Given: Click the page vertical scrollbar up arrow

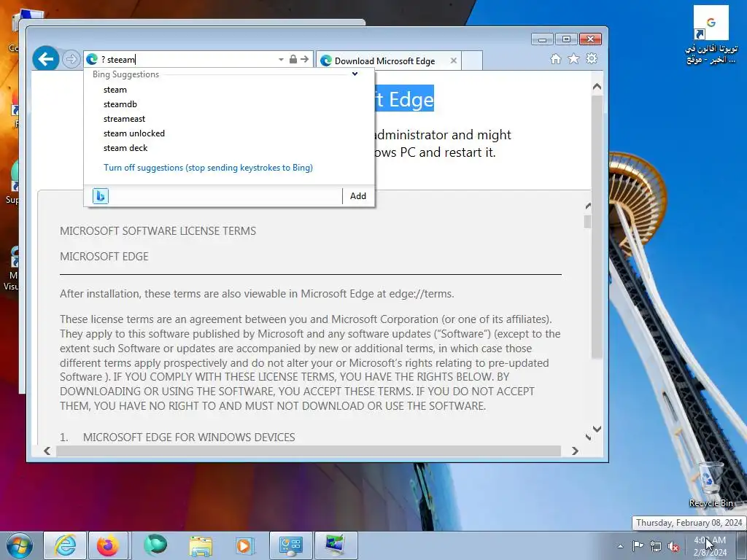Looking at the screenshot, I should tap(597, 87).
